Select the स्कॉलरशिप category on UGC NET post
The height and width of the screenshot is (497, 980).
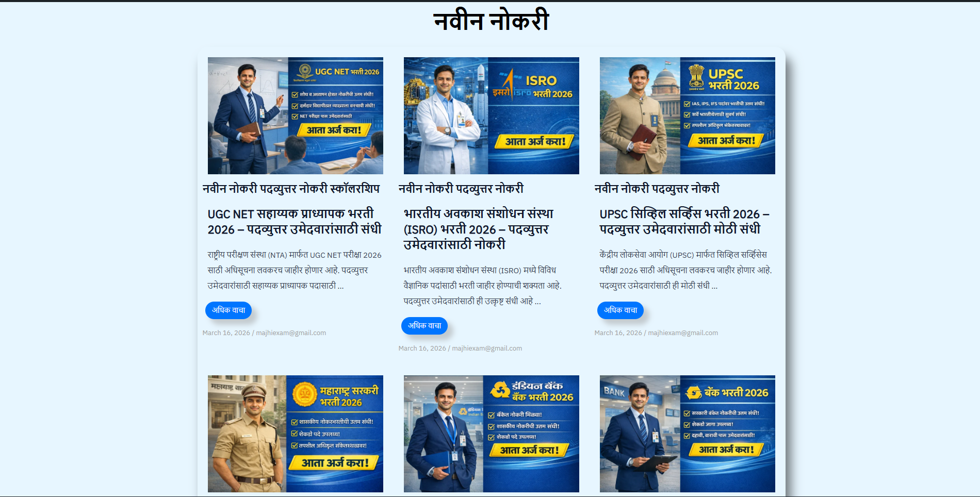click(x=355, y=189)
